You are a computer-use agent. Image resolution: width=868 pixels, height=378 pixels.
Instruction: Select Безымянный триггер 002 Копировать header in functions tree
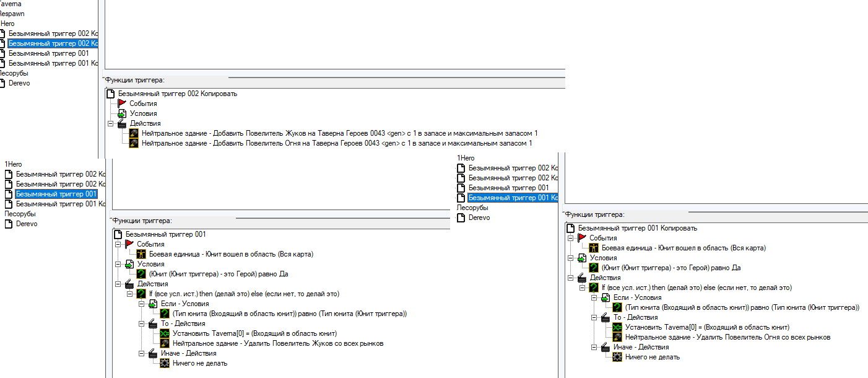(x=178, y=94)
